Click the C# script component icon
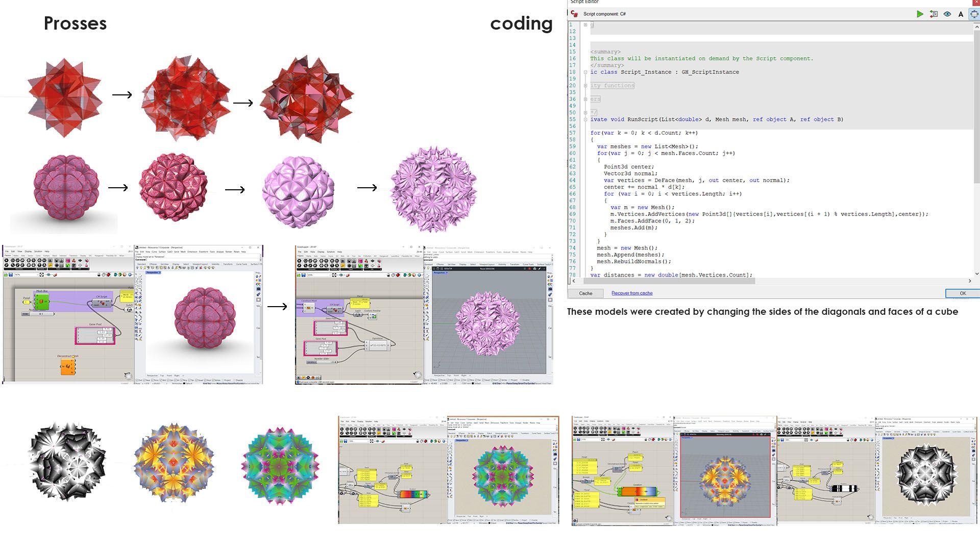 [575, 14]
